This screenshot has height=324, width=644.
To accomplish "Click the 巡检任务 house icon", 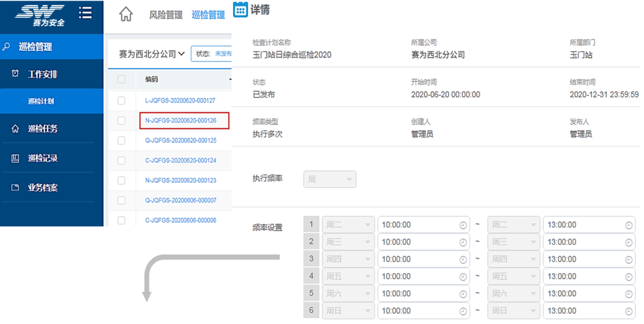I will click(x=16, y=128).
